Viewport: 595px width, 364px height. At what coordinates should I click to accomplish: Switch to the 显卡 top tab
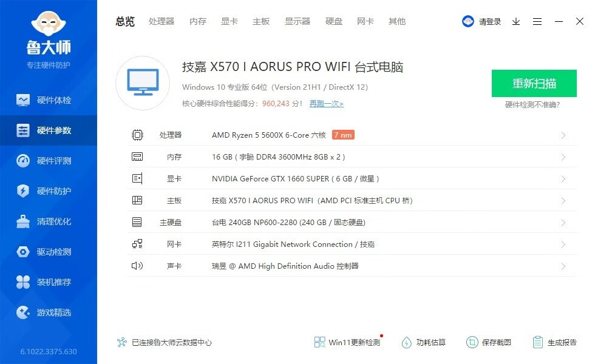tap(229, 22)
